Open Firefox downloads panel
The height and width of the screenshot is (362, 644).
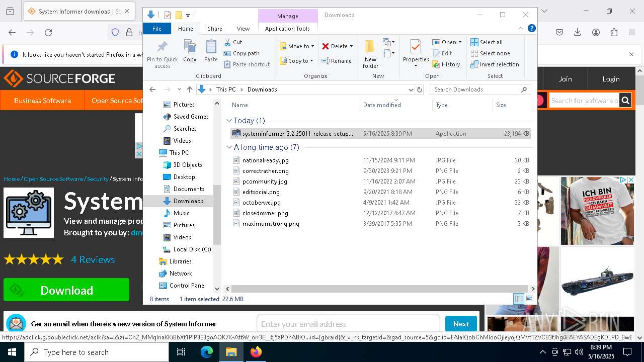578,33
